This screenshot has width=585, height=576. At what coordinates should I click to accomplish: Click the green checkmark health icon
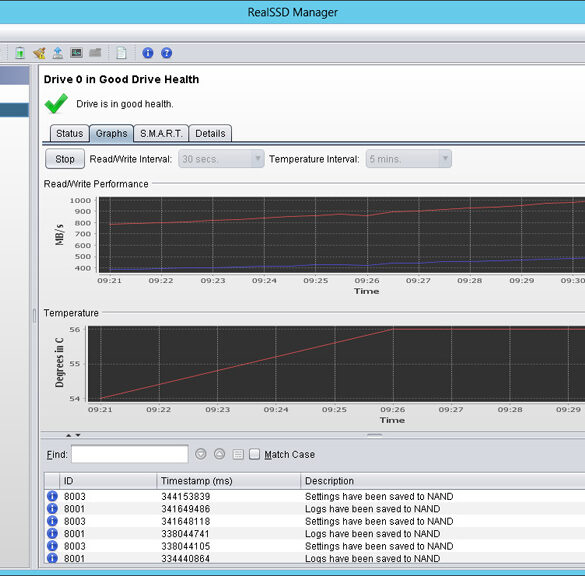click(56, 103)
